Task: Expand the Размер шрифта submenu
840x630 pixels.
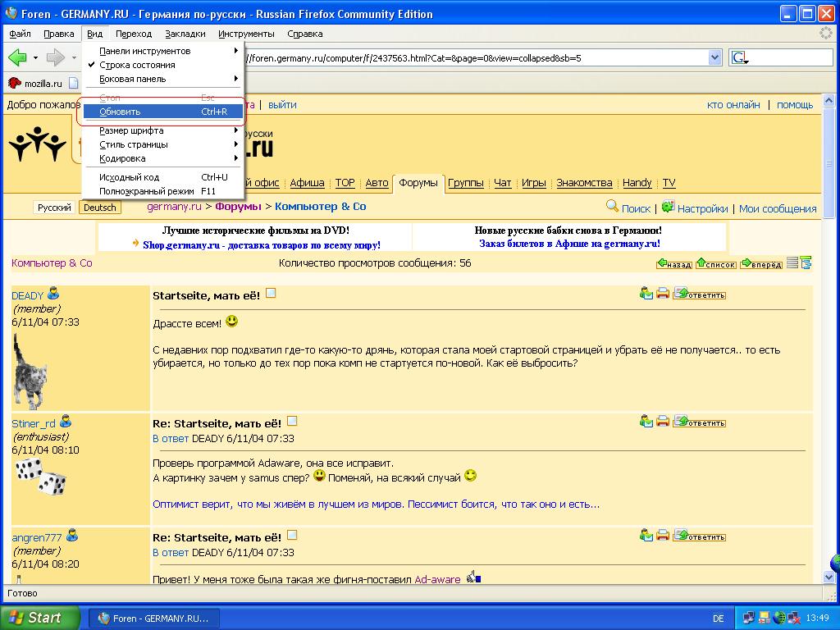Action: pyautogui.click(x=163, y=130)
